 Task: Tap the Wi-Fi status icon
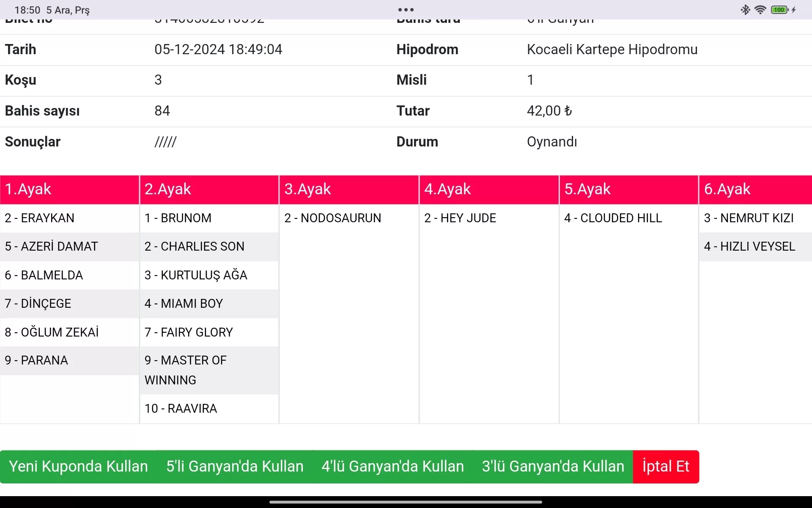[x=760, y=10]
